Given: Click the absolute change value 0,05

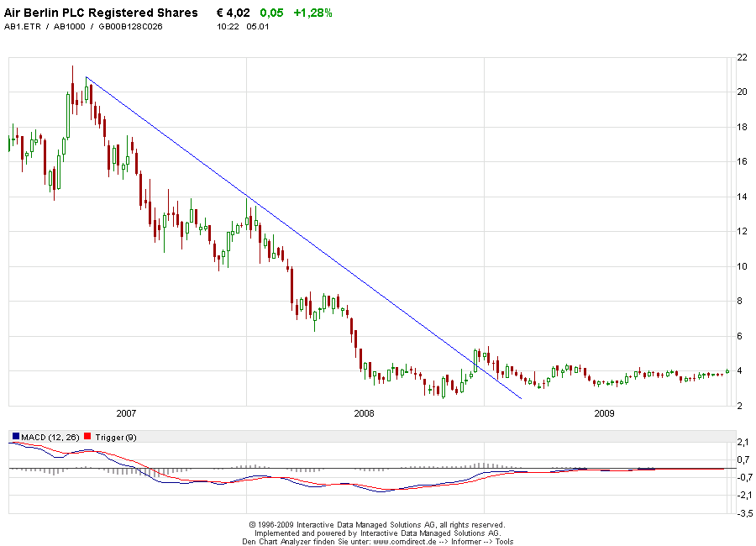Looking at the screenshot, I should coord(271,13).
